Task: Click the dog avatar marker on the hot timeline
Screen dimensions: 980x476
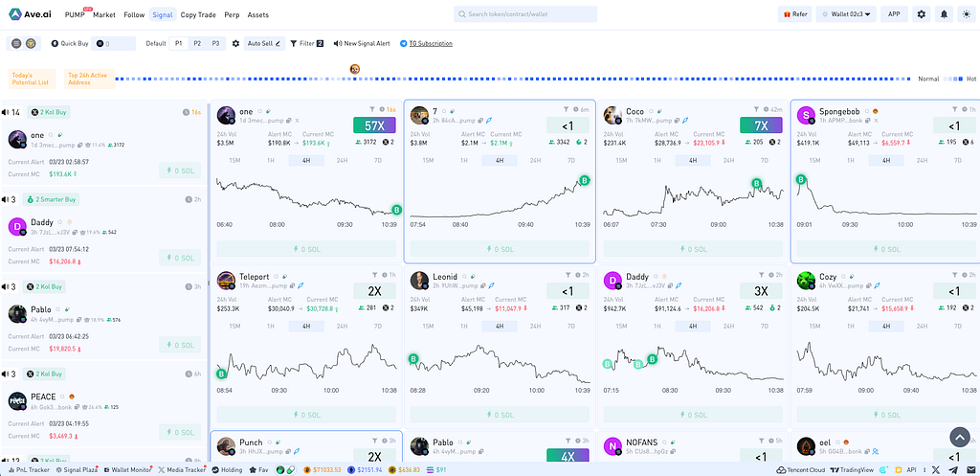Action: (354, 69)
